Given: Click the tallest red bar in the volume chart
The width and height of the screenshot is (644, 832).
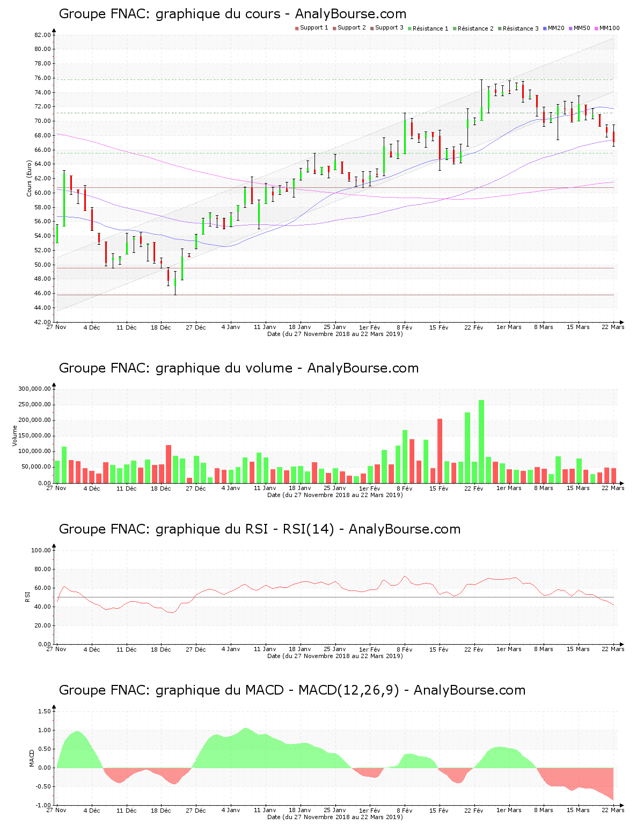Looking at the screenshot, I should (x=440, y=451).
